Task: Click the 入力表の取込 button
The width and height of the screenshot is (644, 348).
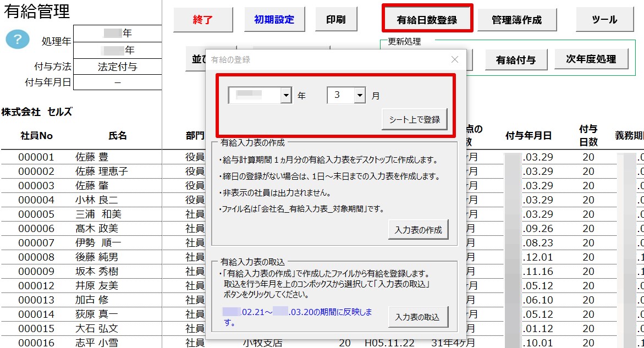Action: [x=418, y=317]
